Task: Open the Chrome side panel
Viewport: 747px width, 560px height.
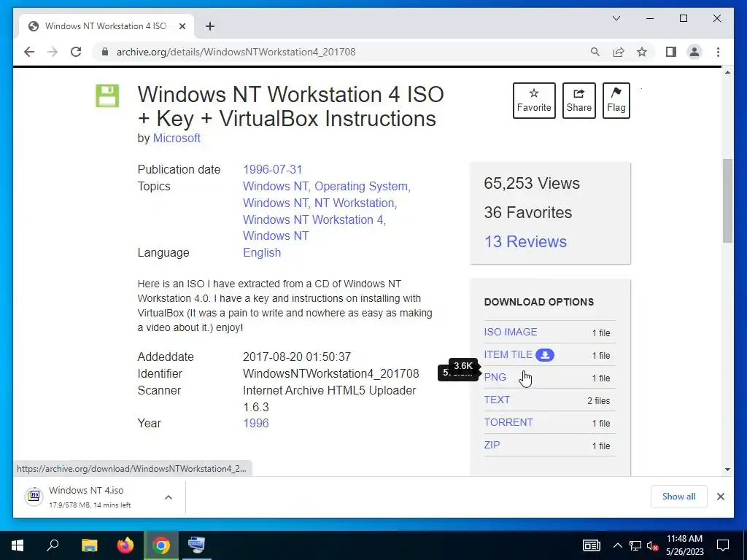Action: point(671,52)
